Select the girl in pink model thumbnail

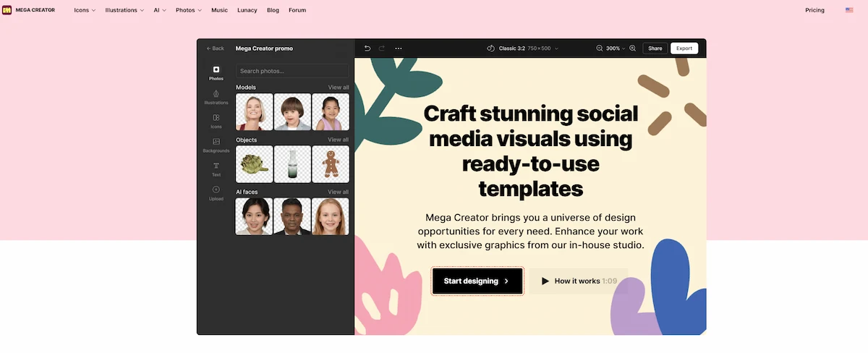[x=331, y=112]
